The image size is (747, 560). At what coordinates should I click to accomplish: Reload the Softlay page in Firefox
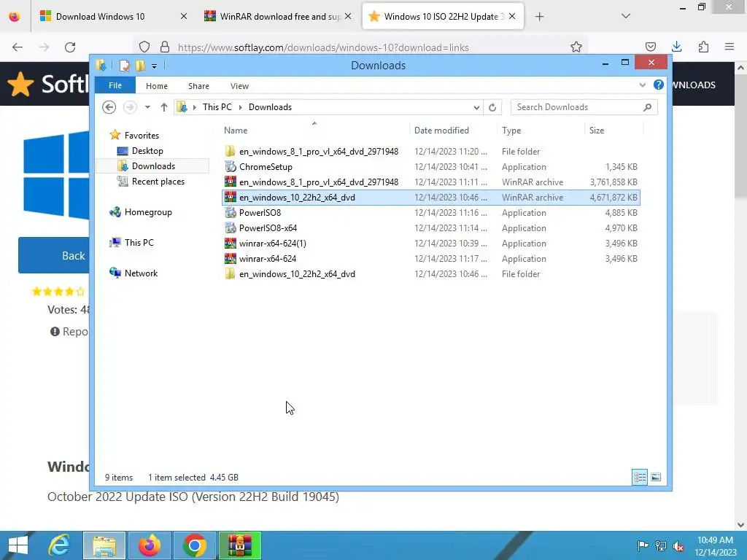70,47
